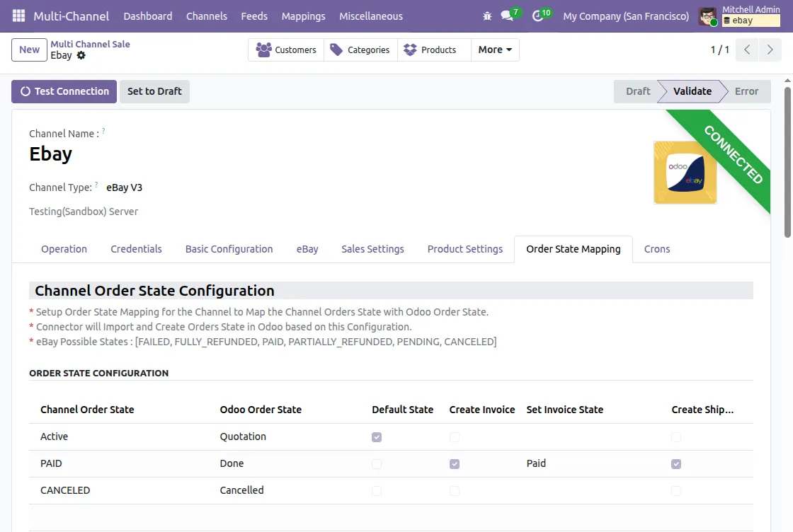Switch to the Crons tab
793x532 pixels.
[657, 249]
